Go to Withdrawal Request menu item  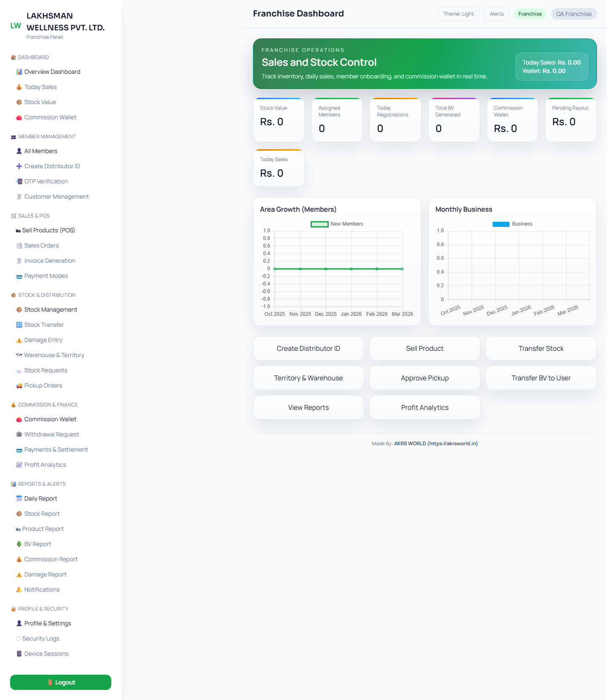(x=51, y=435)
